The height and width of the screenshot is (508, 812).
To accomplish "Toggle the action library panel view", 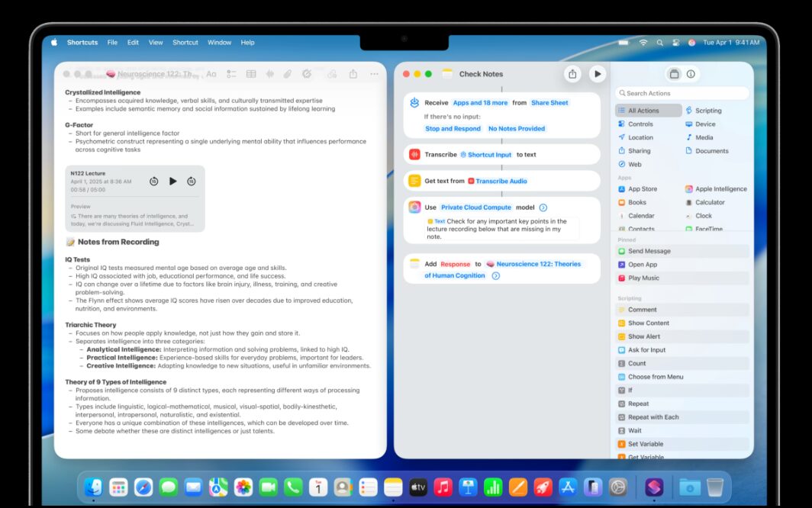I will (674, 74).
